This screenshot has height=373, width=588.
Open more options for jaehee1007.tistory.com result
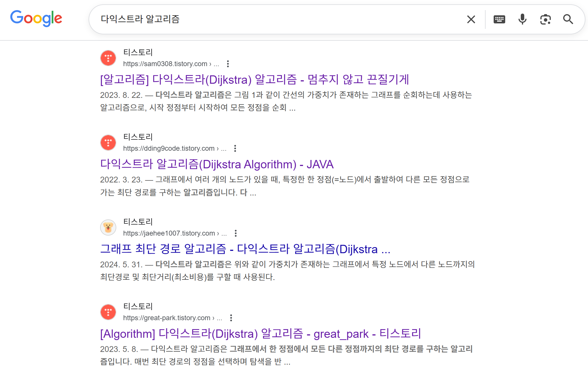point(236,233)
